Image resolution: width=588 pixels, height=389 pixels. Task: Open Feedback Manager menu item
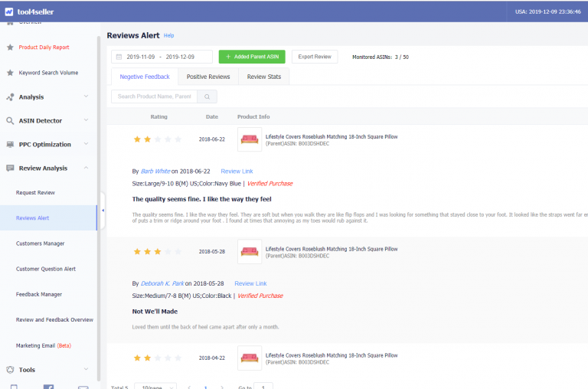[39, 295]
